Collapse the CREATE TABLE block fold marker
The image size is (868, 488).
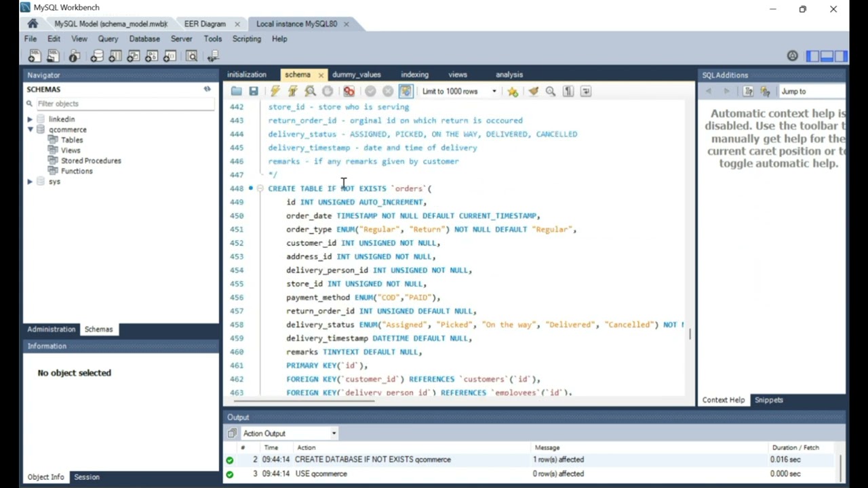click(x=260, y=188)
